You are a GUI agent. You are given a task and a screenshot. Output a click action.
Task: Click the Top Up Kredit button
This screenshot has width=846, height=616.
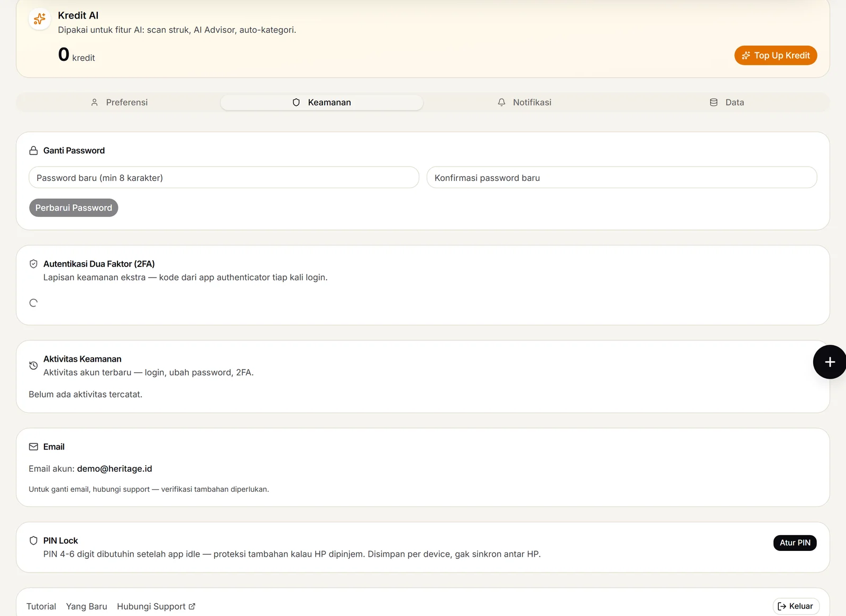[x=776, y=56]
